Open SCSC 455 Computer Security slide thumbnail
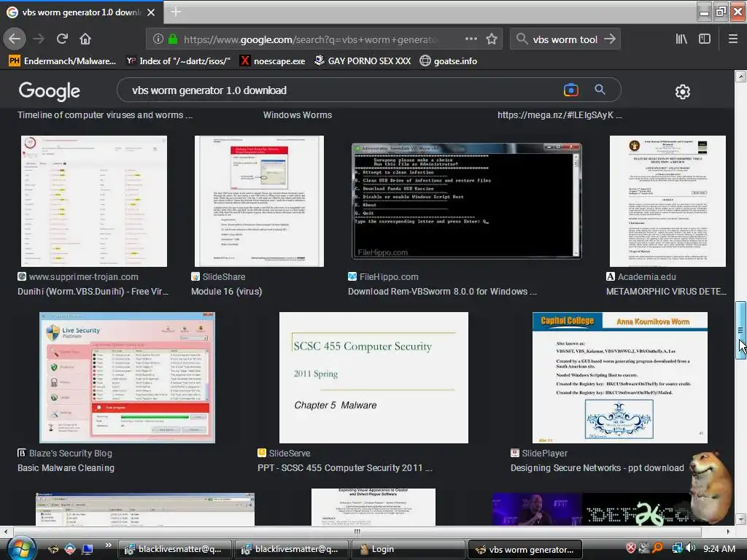Screen dimensions: 747x560 [373, 378]
